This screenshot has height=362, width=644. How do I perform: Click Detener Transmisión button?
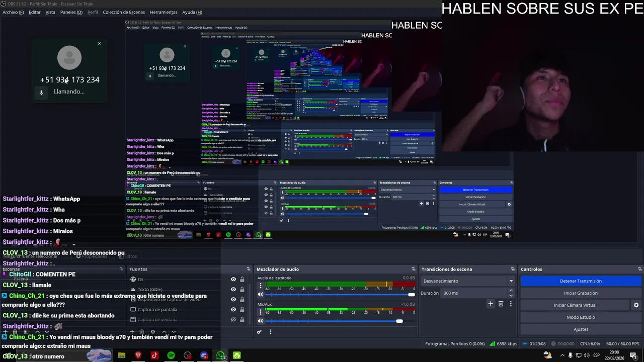(581, 281)
